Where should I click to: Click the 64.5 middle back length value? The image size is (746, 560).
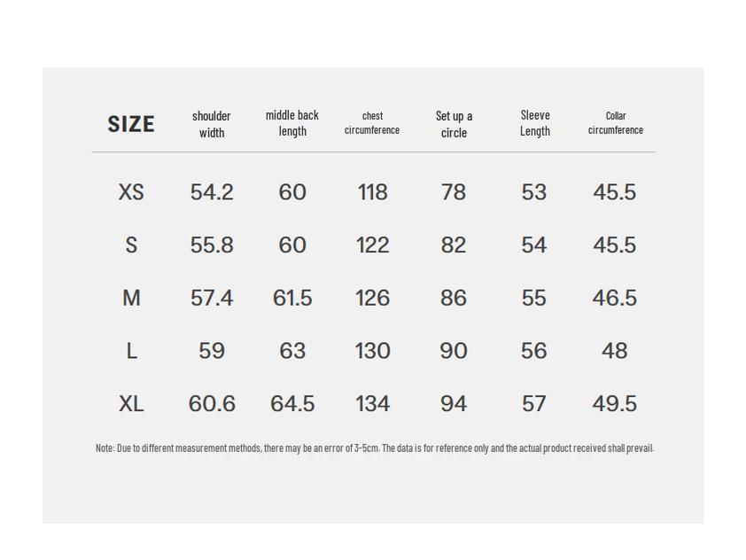[x=292, y=404]
